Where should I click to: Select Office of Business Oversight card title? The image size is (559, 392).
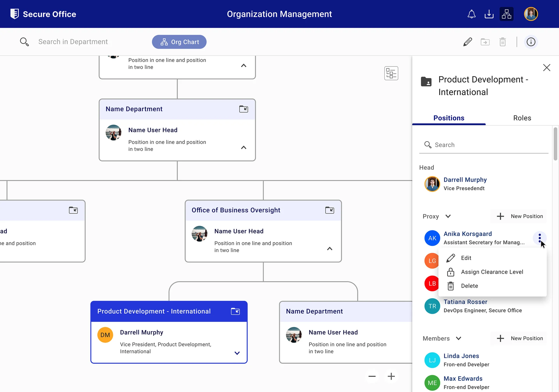(236, 210)
